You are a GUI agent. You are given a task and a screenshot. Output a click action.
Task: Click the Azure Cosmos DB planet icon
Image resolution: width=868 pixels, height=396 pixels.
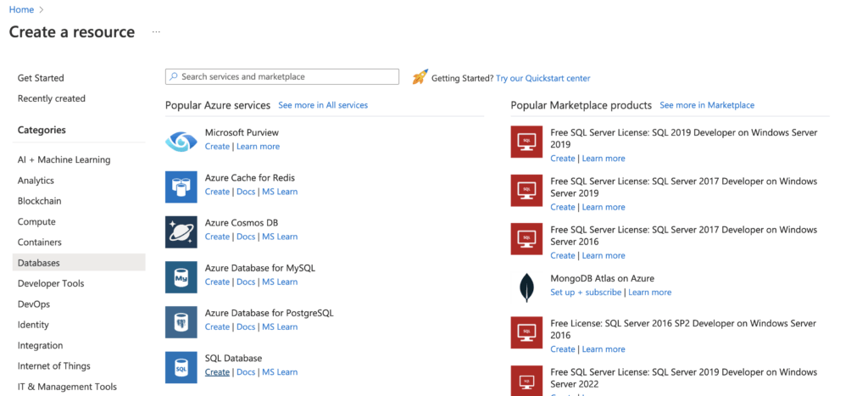(x=181, y=232)
